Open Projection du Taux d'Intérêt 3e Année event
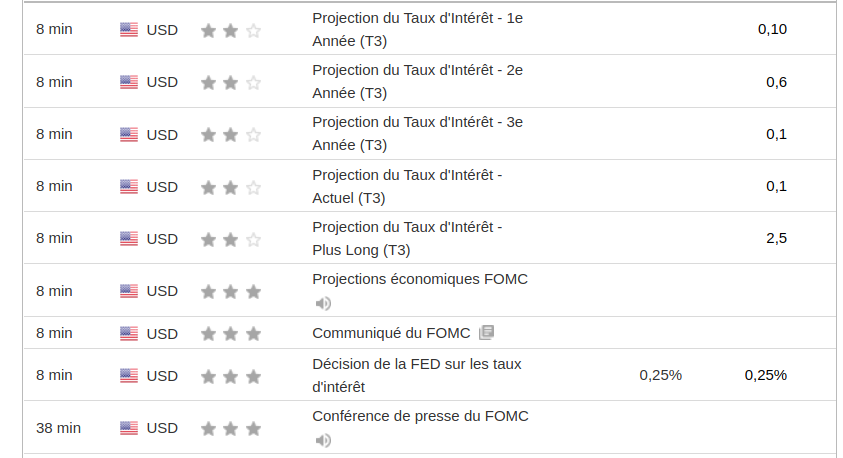 click(417, 133)
